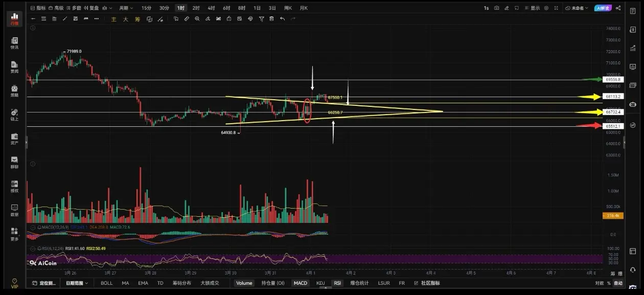
Task: Switch to the 1日 timeframe
Action: pyautogui.click(x=257, y=8)
